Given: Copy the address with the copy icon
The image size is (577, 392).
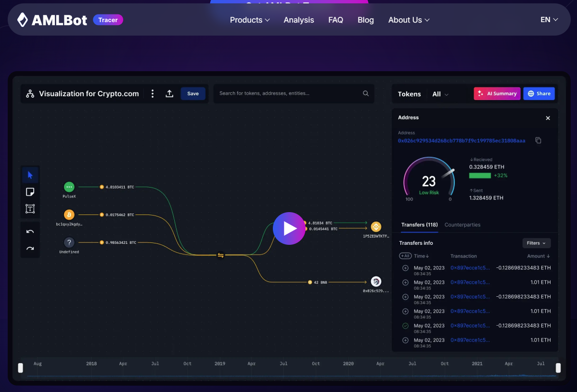Looking at the screenshot, I should tap(539, 140).
